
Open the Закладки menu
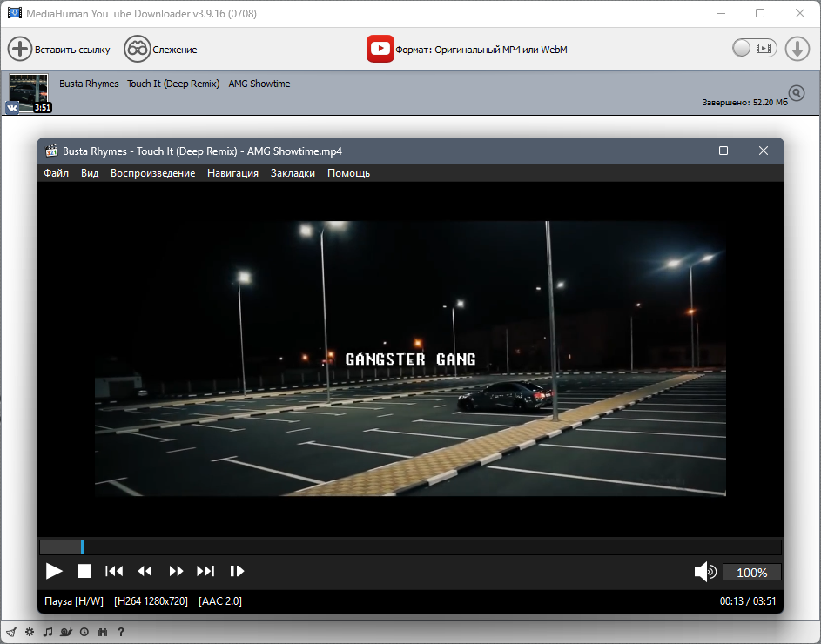293,173
